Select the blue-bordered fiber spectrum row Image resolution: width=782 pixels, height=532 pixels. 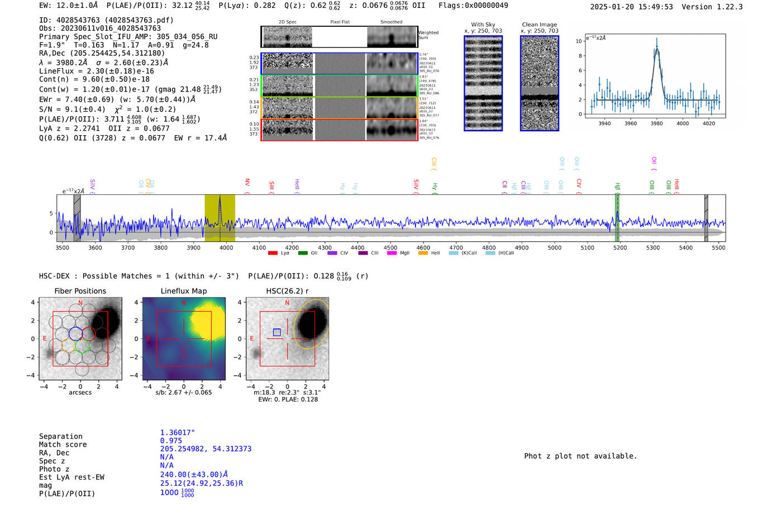pyautogui.click(x=340, y=64)
